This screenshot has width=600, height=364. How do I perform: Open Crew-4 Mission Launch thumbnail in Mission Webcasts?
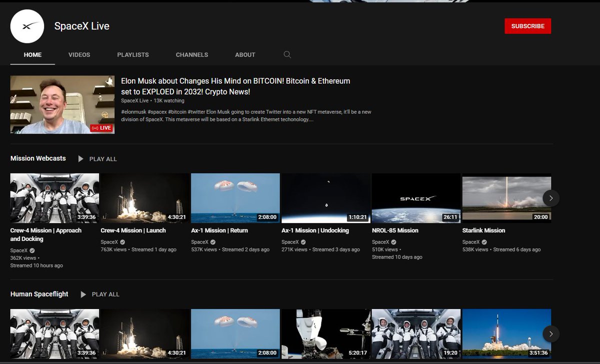[x=145, y=198]
